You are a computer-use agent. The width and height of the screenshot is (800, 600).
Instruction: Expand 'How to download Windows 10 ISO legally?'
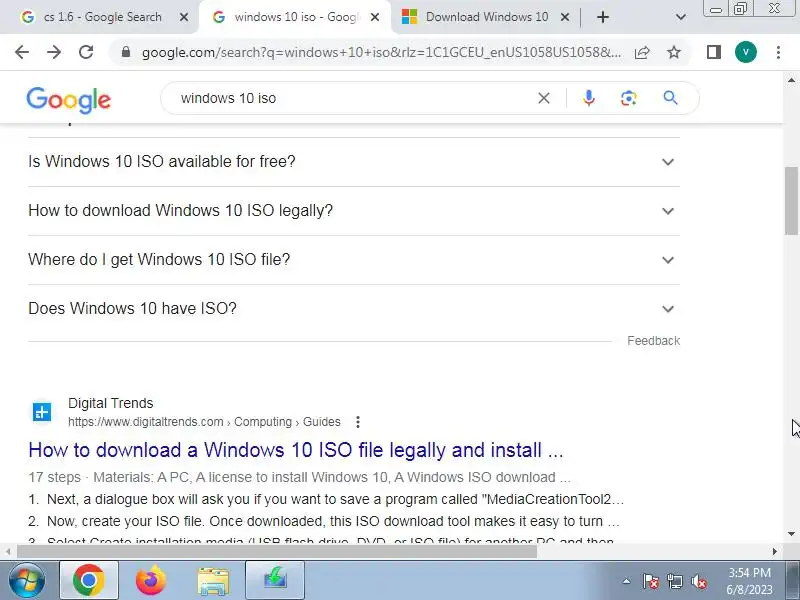[x=354, y=211]
